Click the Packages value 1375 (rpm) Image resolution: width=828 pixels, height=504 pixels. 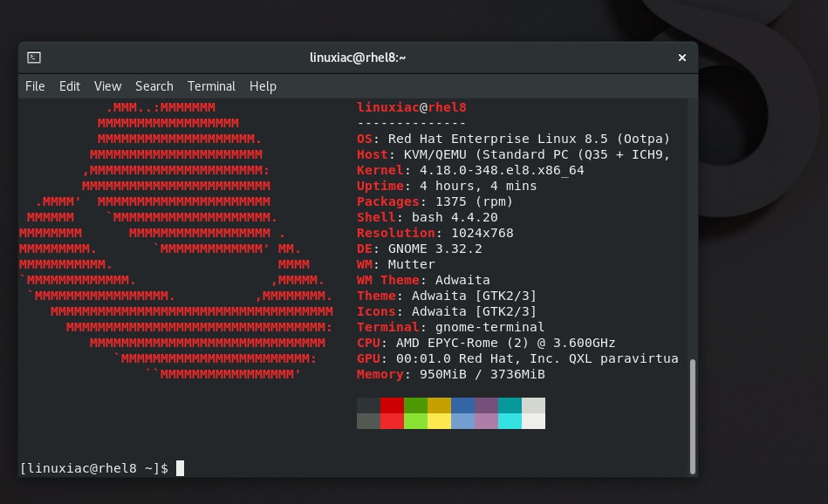[x=474, y=201]
